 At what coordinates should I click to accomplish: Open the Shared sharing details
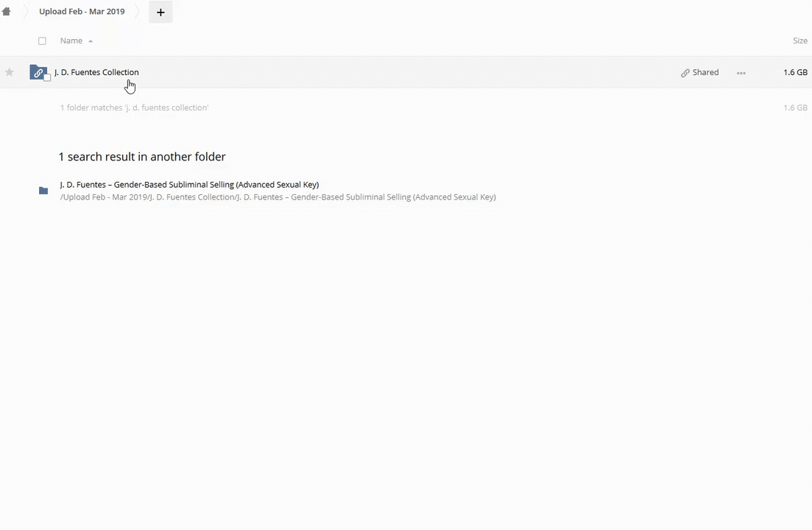(x=705, y=72)
